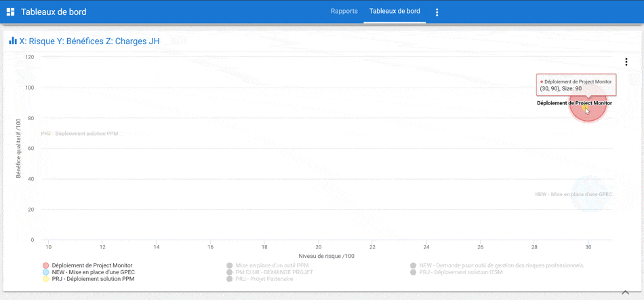Open chart title X: Risque Y: Bénéfices
Screen dimensions: 644x300
89,41
